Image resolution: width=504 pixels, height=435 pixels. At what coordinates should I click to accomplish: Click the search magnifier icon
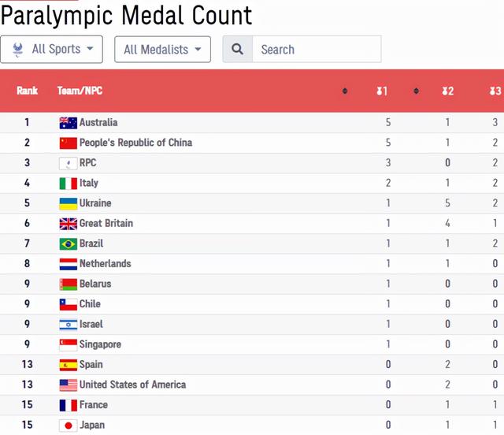pyautogui.click(x=237, y=49)
